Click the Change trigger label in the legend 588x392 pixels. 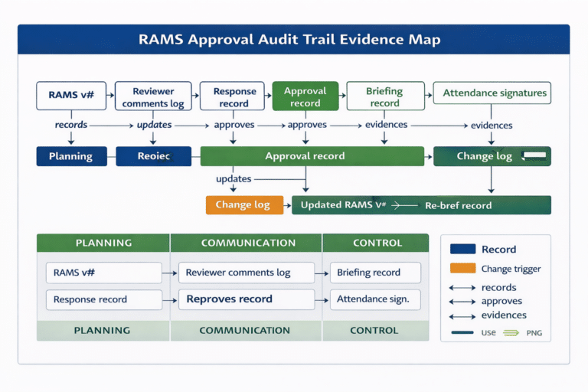[x=511, y=269]
